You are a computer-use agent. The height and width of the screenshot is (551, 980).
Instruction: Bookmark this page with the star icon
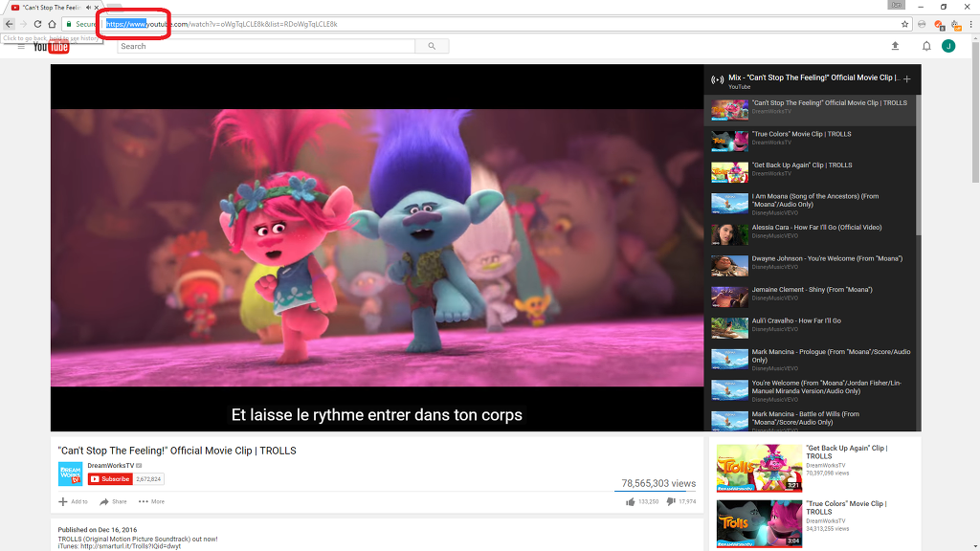click(904, 24)
